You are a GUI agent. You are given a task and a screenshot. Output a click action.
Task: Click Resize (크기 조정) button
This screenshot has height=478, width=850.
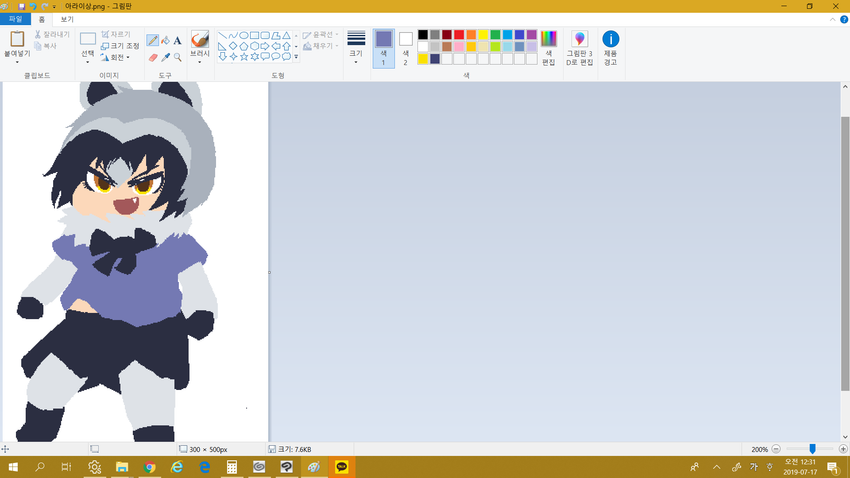(120, 46)
